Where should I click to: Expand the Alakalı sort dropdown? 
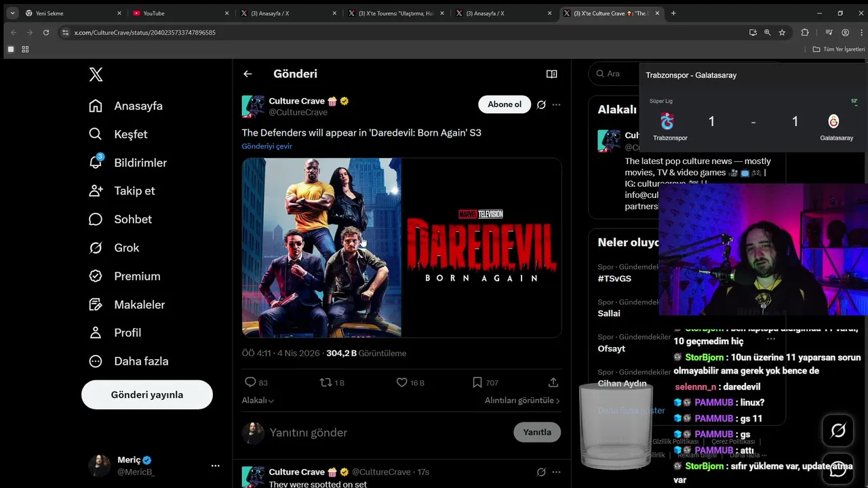(258, 401)
